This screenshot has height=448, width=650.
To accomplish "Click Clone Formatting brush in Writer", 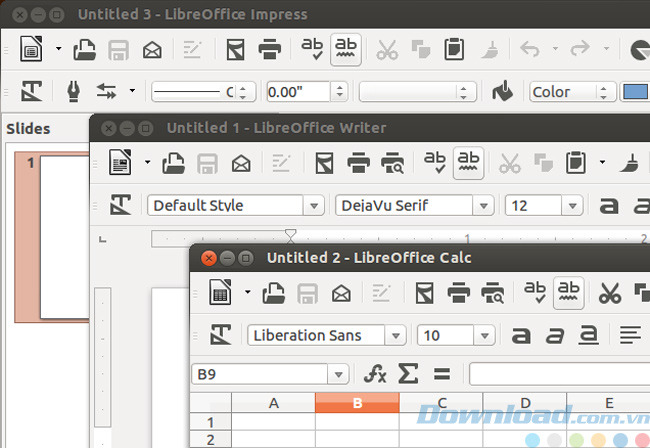I will point(629,163).
